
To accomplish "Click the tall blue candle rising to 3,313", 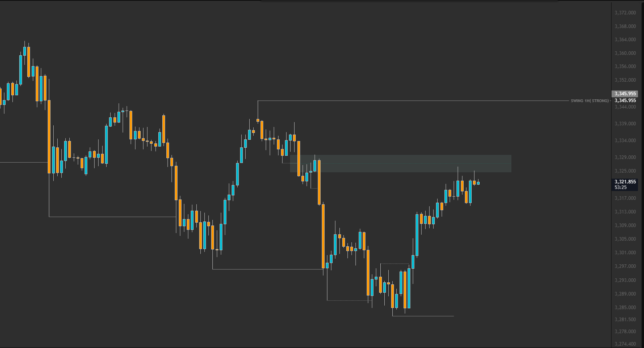I will [x=417, y=235].
